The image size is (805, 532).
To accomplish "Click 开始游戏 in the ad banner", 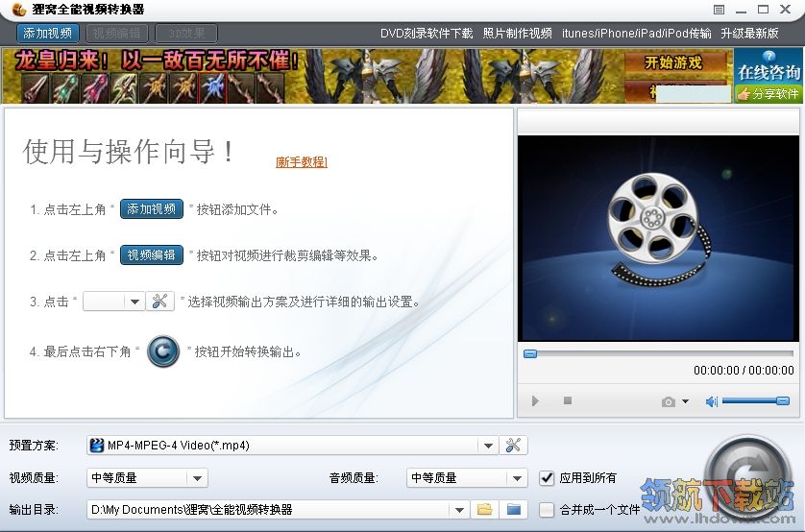I will [x=673, y=63].
